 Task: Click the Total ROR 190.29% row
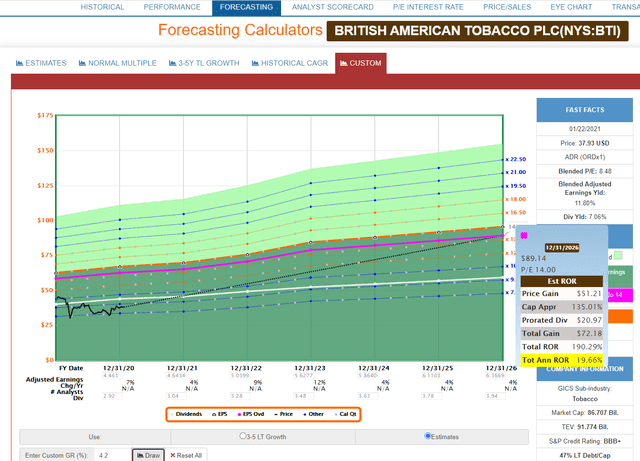[x=562, y=347]
